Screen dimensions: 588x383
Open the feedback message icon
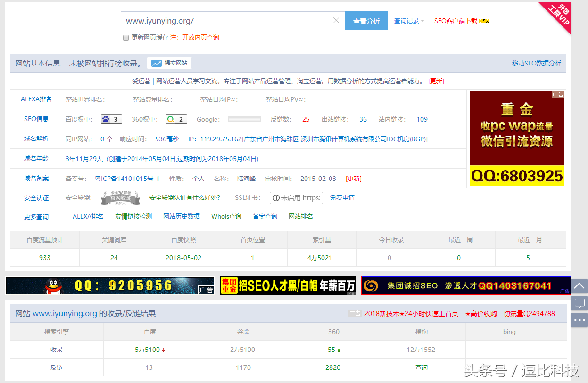[x=580, y=303]
